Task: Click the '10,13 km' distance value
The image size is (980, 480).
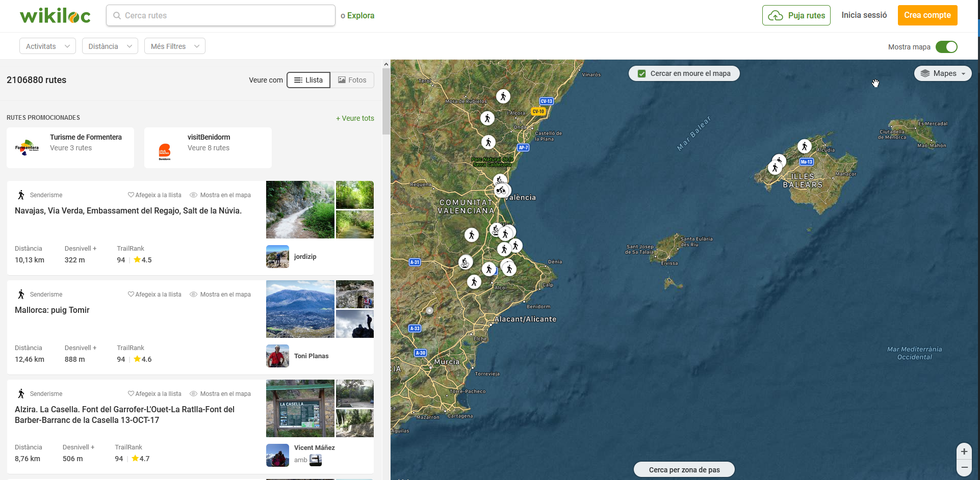Action: click(30, 260)
